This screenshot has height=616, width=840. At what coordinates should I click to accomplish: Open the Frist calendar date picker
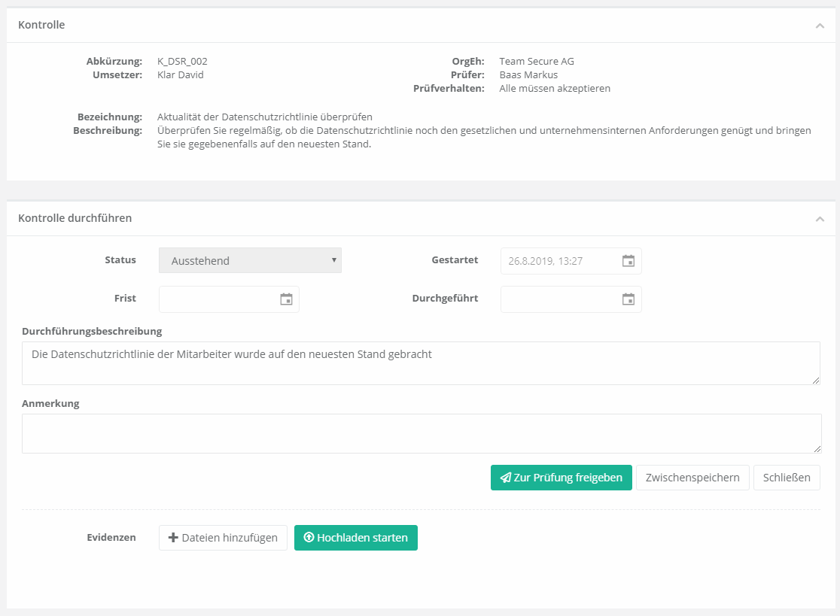tap(286, 299)
